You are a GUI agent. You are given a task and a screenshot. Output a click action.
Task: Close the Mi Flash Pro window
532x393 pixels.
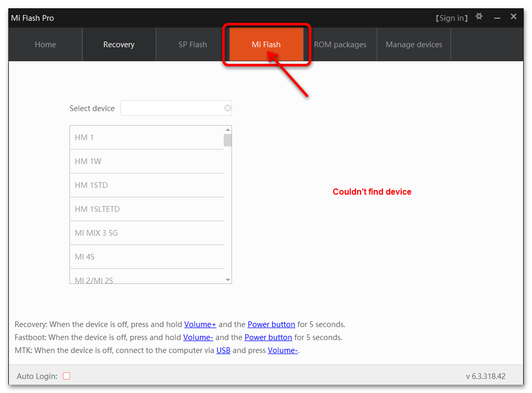(x=513, y=16)
